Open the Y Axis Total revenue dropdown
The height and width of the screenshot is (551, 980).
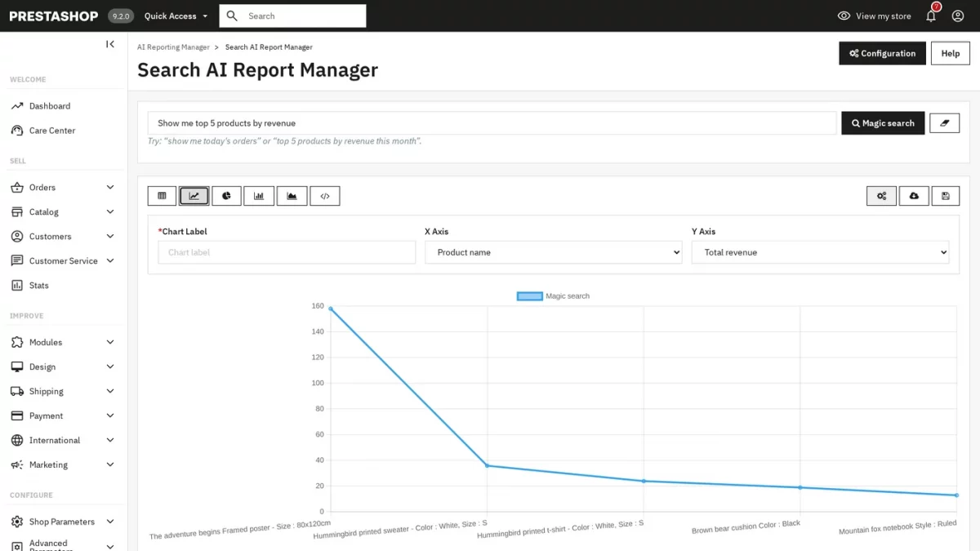click(820, 252)
